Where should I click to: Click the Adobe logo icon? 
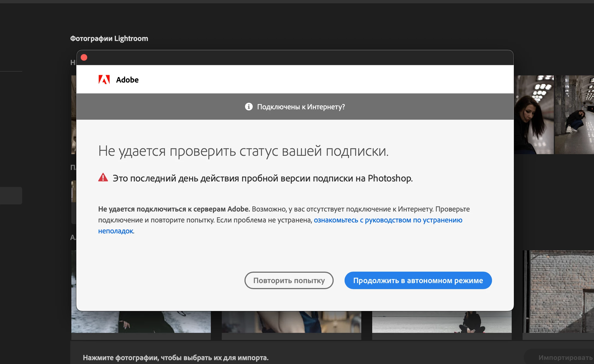coord(104,80)
